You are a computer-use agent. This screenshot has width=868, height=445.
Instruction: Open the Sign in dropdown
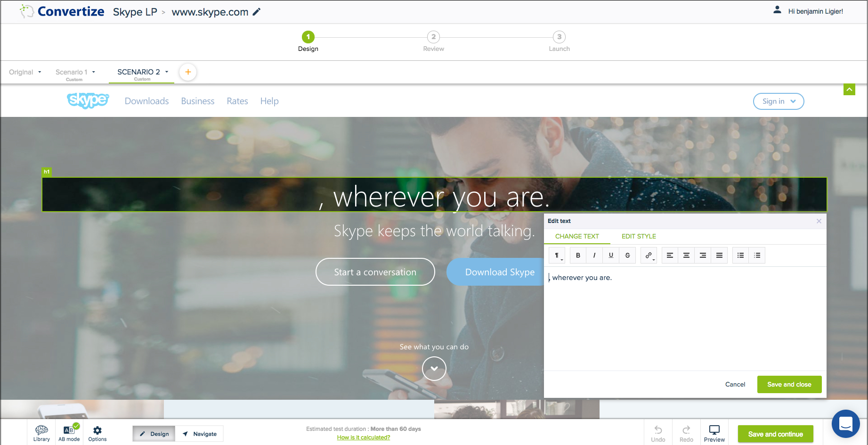(779, 101)
